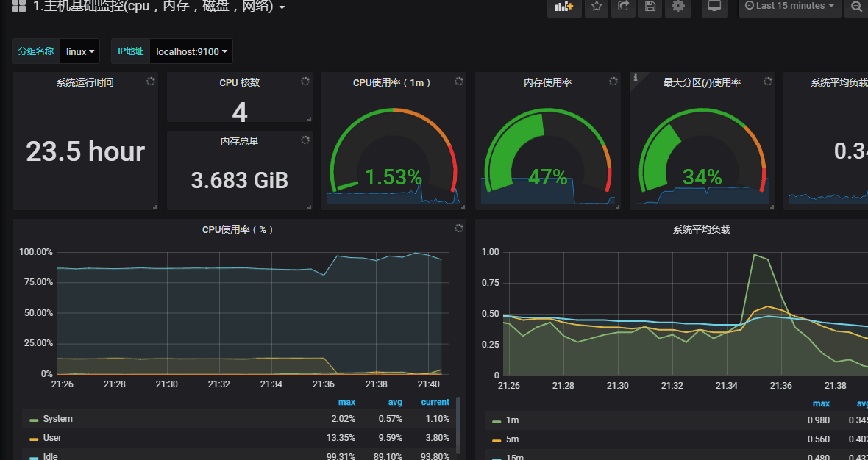Toggle the 1m load series legend
The image size is (868, 460).
coord(512,420)
